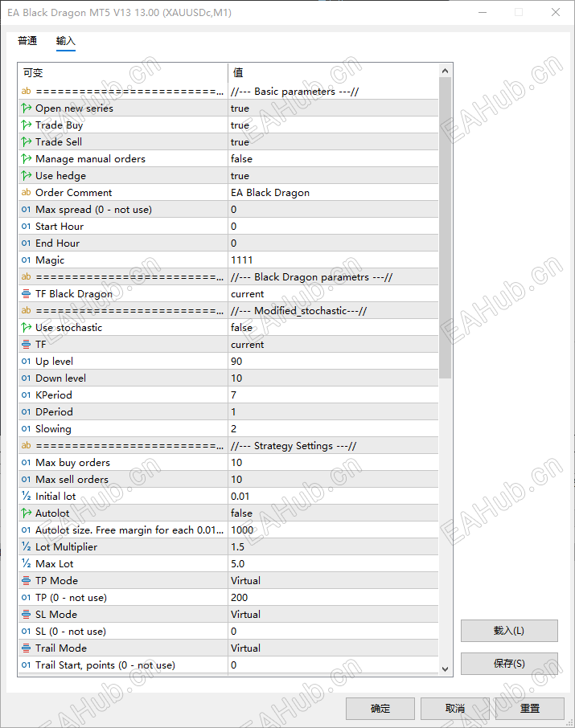Click the integer icon beside Slowing
Viewport: 575px width, 728px height.
pos(27,428)
